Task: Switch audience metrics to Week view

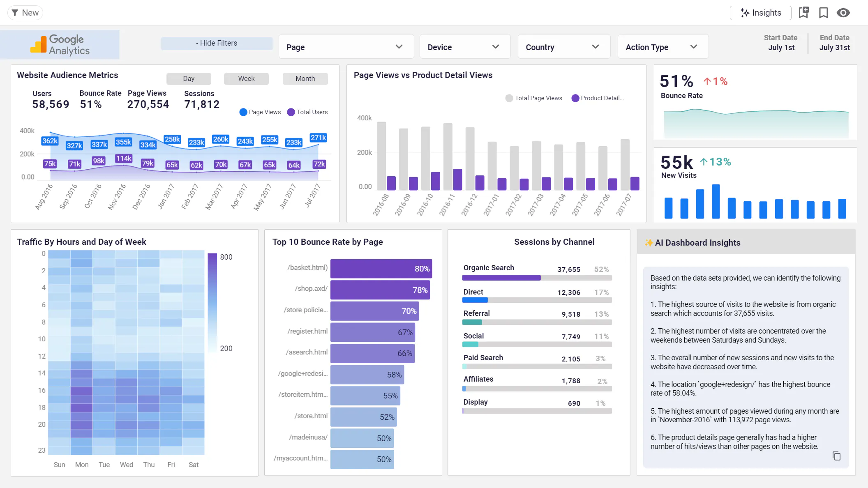Action: click(246, 78)
